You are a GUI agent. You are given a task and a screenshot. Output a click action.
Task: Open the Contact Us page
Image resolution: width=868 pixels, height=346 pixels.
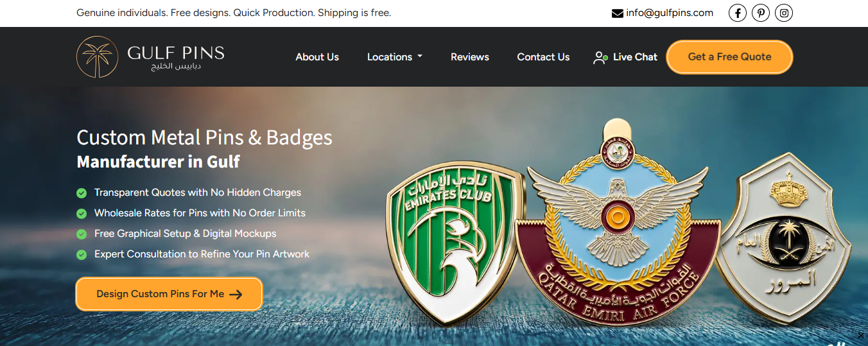[x=543, y=56]
